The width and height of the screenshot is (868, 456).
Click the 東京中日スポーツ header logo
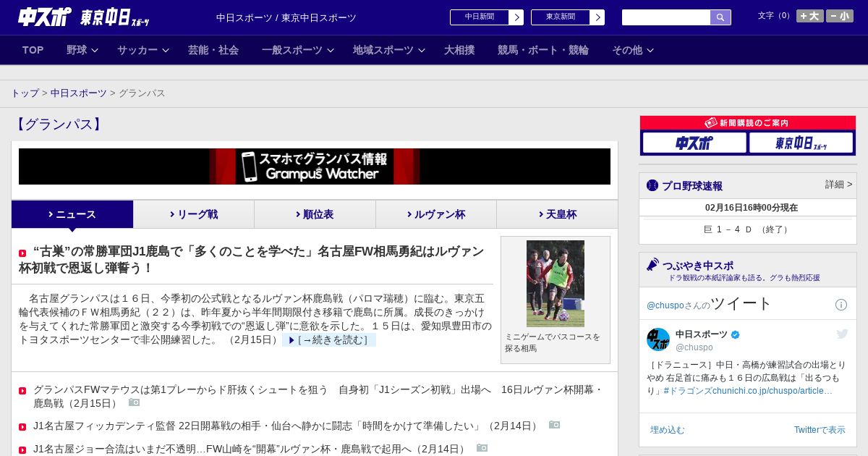point(114,17)
